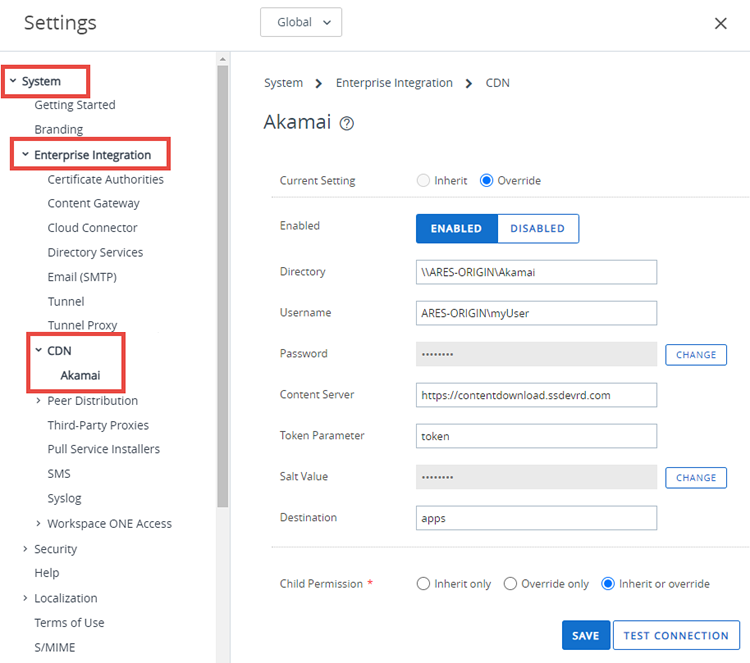Switch the toggle to DISABLED
The width and height of the screenshot is (750, 663).
[x=538, y=229]
